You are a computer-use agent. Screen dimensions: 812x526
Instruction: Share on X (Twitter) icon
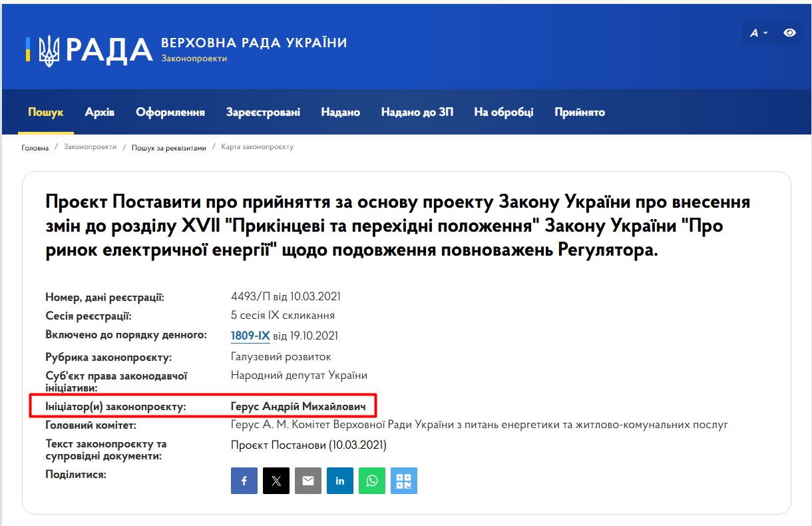276,481
